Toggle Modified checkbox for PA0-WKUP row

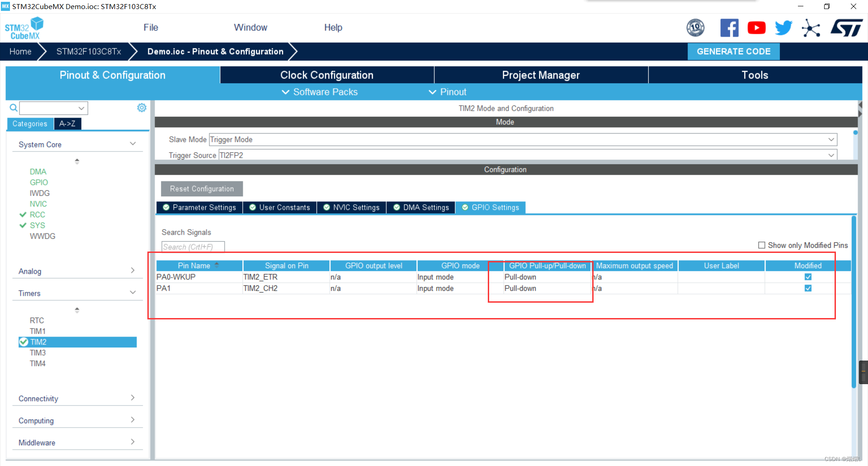tap(808, 277)
